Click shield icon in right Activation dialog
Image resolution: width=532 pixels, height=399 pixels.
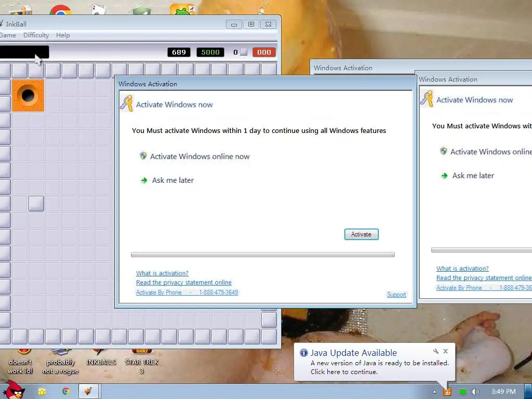click(444, 151)
